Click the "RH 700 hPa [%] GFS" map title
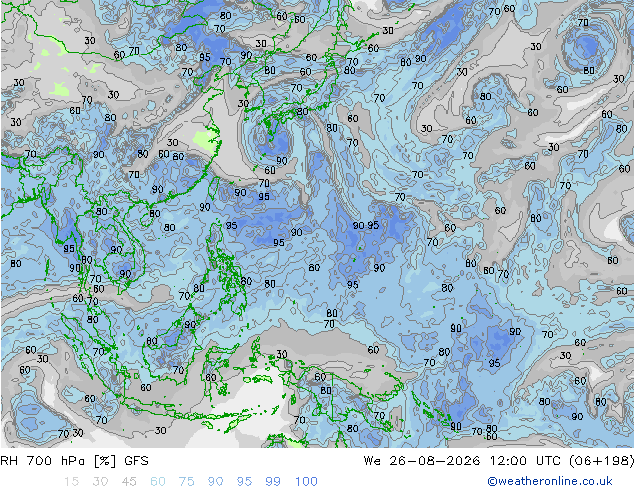Screen dimensions: 634x490 tap(74, 461)
